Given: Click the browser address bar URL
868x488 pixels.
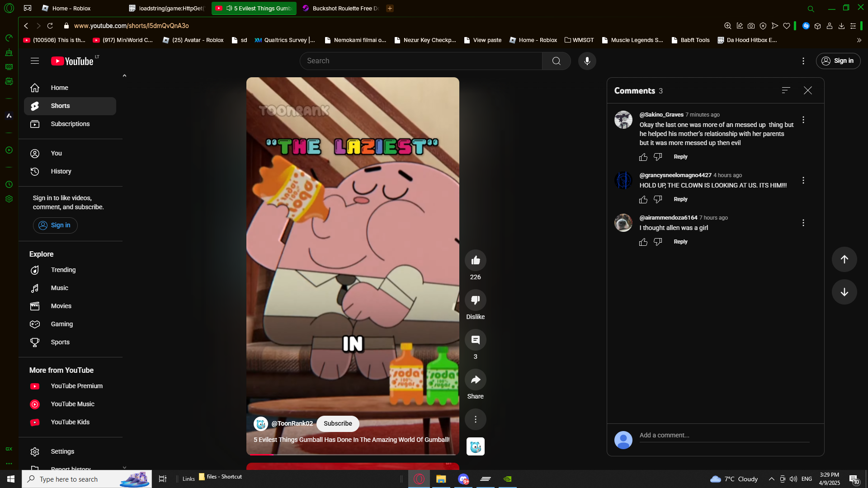Looking at the screenshot, I should (131, 26).
